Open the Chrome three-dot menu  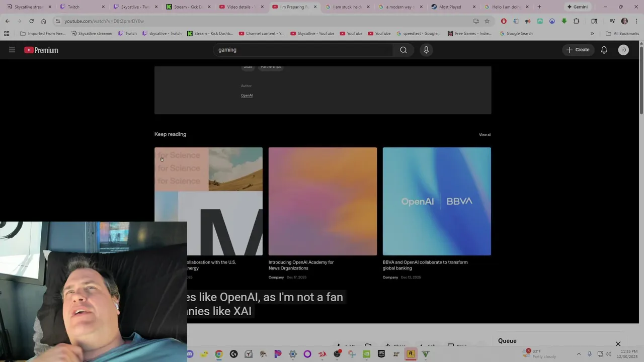click(636, 21)
